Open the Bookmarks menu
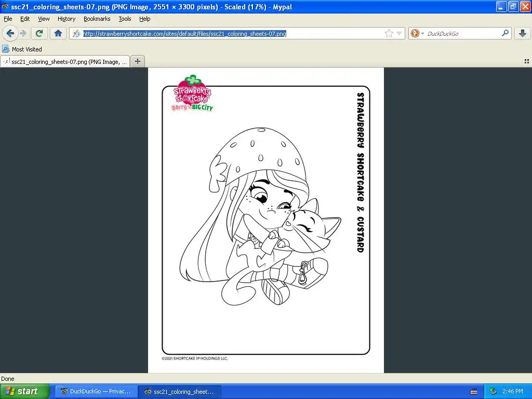 point(97,19)
